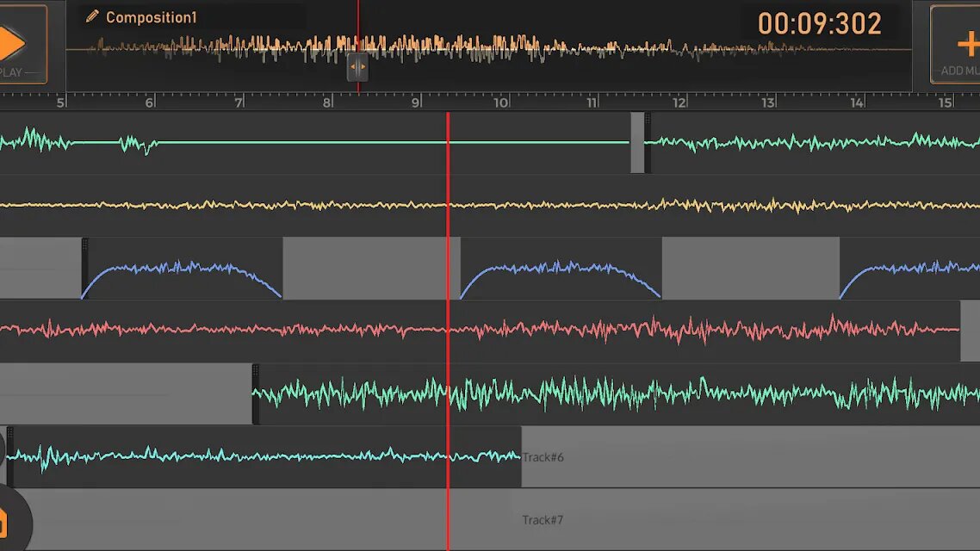
Task: Select the Composition1 title text
Action: point(152,17)
